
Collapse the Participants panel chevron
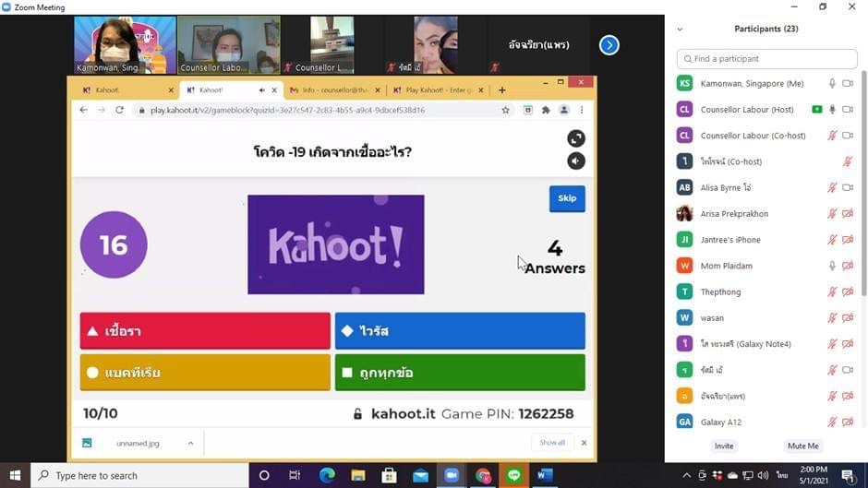tap(681, 30)
